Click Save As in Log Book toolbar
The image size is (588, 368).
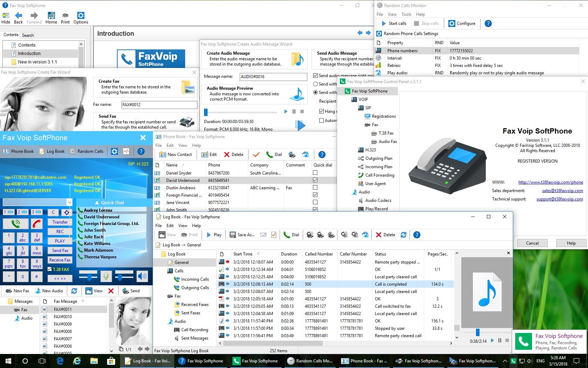[242, 235]
